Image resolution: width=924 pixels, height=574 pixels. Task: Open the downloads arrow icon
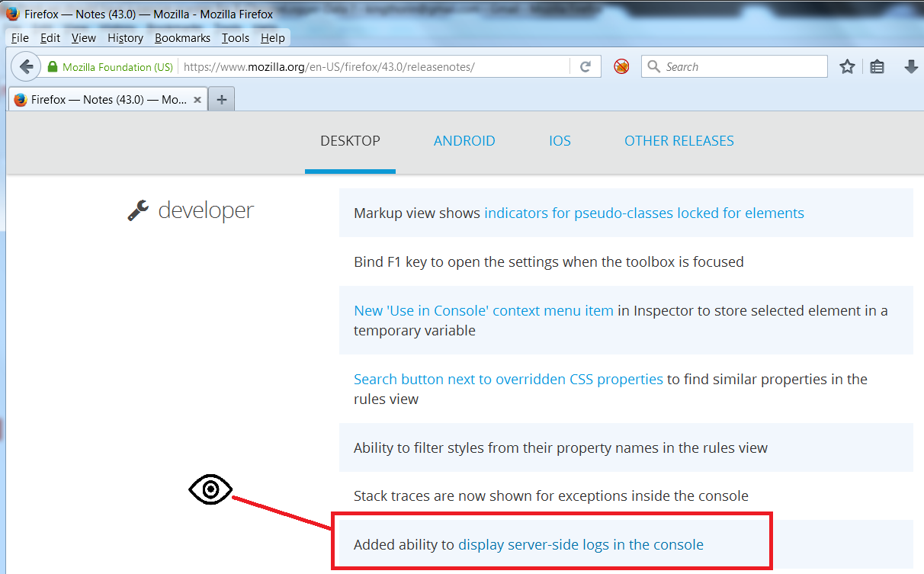pyautogui.click(x=910, y=67)
